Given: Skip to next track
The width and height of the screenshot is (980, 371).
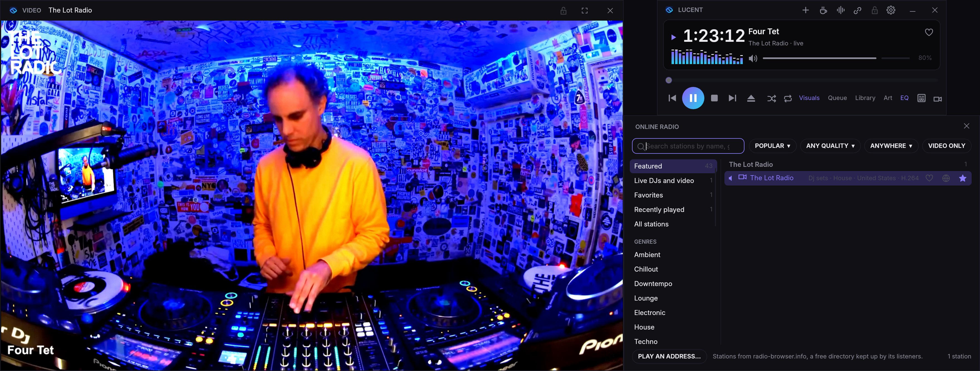Looking at the screenshot, I should [732, 98].
